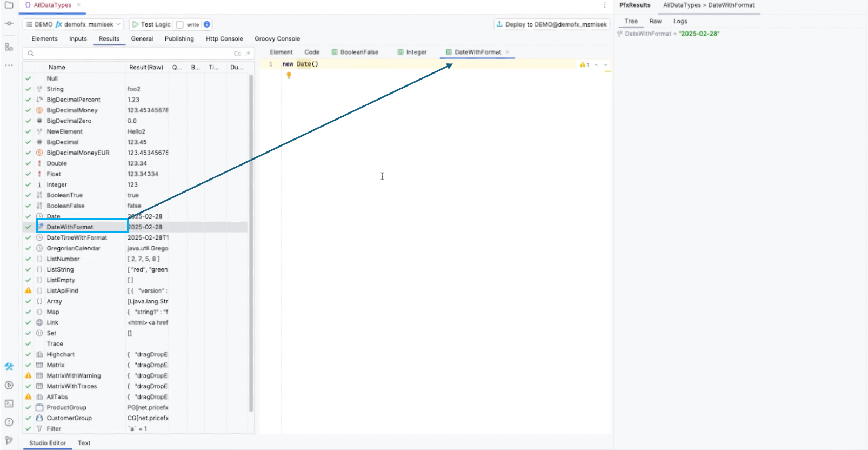This screenshot has height=450, width=868.
Task: Open the three-dot more tool windows menu
Action: coord(9,65)
